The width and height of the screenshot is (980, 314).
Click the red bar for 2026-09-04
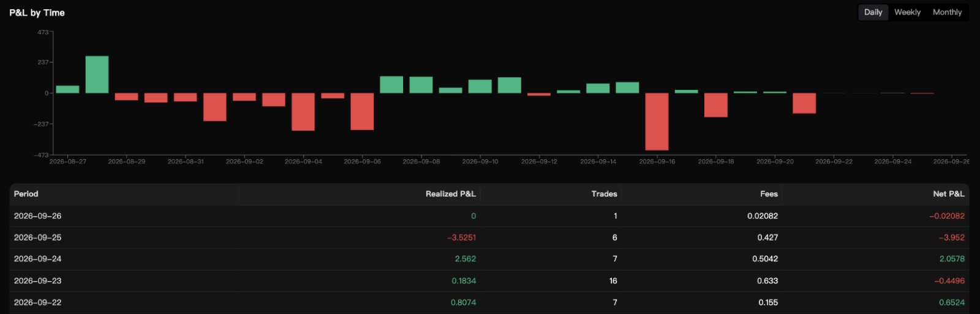pos(303,112)
